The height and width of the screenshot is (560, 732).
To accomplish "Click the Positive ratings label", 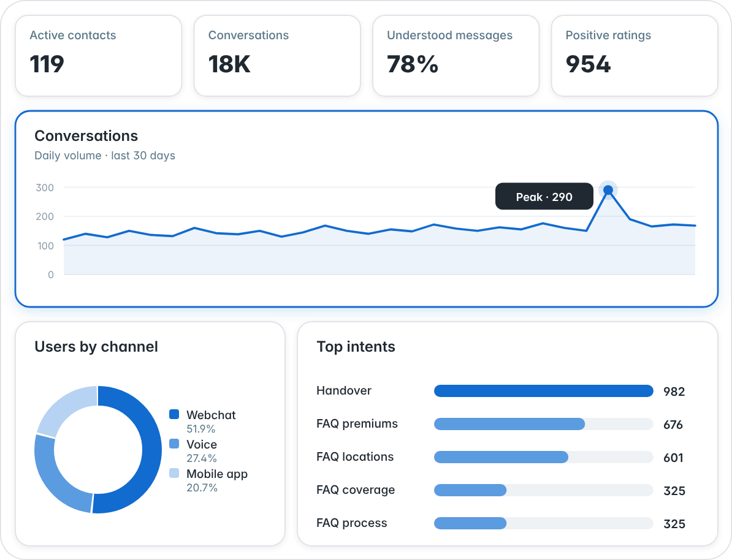I will 608,36.
